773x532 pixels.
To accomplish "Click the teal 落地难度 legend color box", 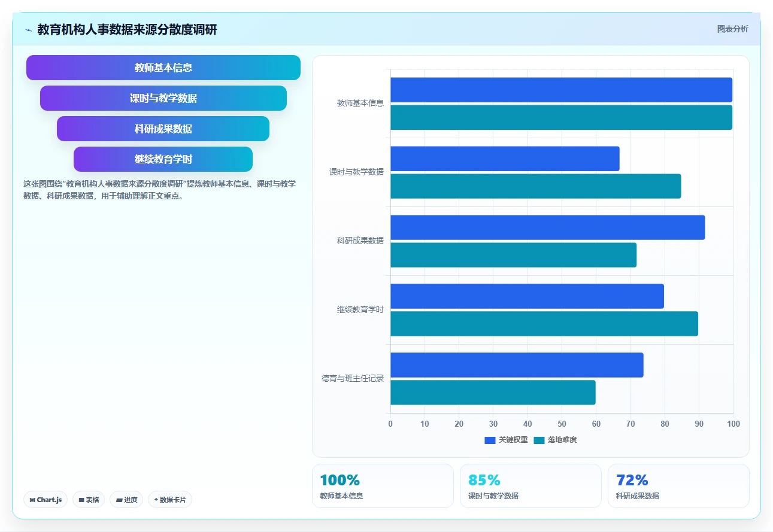I will (539, 440).
